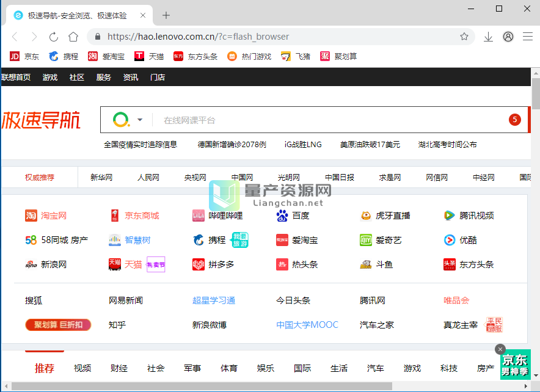Open the 知乎 site link

117,325
